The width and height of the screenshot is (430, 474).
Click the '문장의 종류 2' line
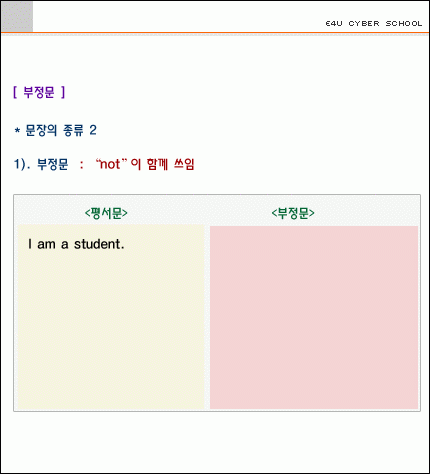55,130
